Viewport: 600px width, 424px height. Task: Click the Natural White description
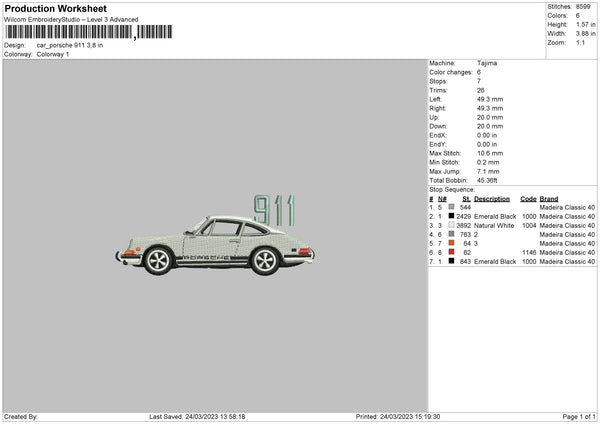(x=494, y=225)
